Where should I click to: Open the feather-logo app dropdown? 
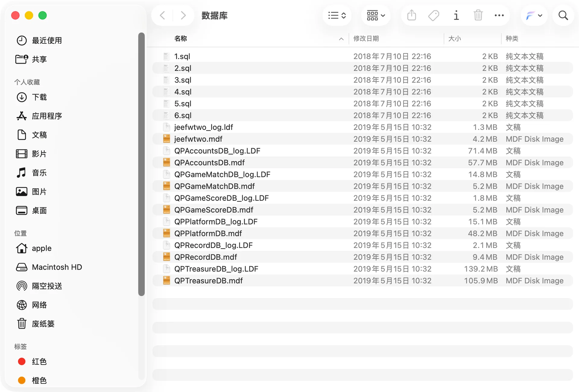(534, 15)
